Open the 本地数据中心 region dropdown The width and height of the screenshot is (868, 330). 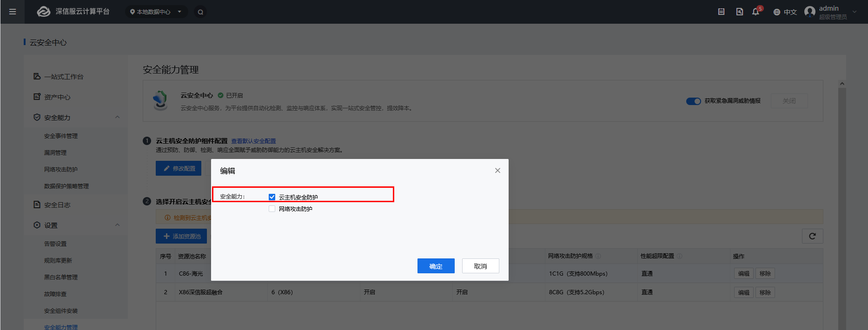pyautogui.click(x=156, y=12)
